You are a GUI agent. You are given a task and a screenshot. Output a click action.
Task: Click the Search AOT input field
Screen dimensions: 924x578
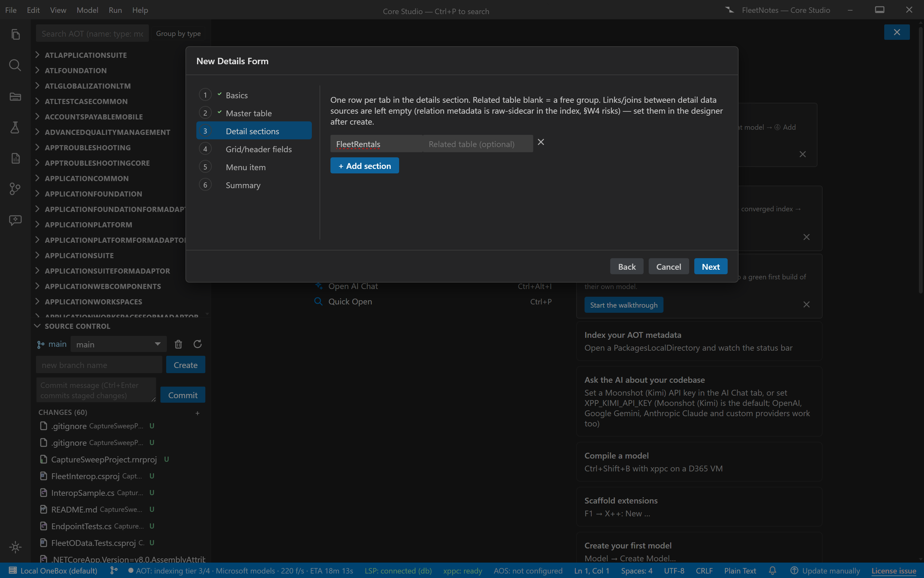tap(92, 34)
